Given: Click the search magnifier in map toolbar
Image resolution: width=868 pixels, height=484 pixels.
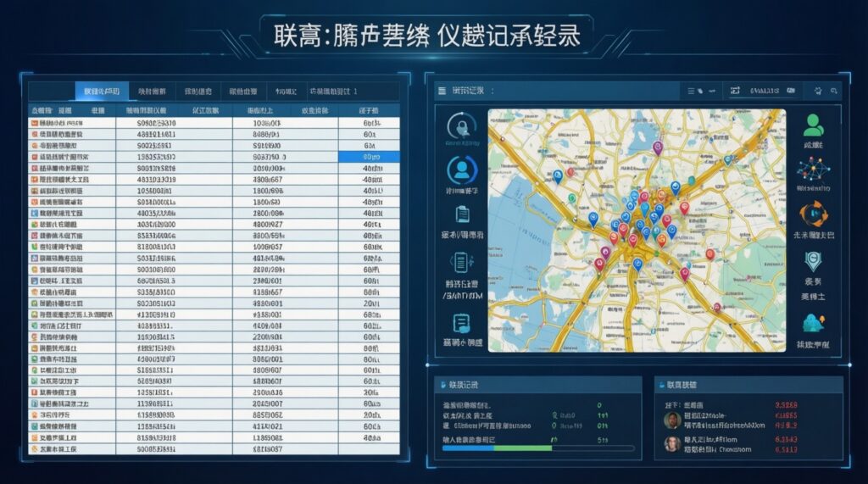Looking at the screenshot, I should point(834,91).
